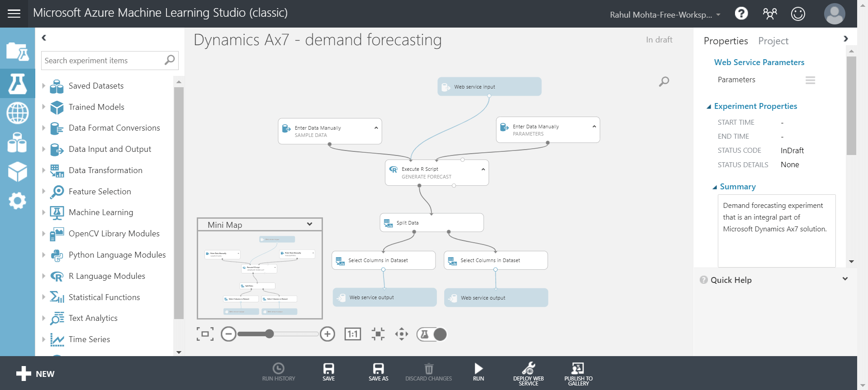Image resolution: width=868 pixels, height=390 pixels.
Task: Open the Experiments flask sidebar icon
Action: click(18, 84)
